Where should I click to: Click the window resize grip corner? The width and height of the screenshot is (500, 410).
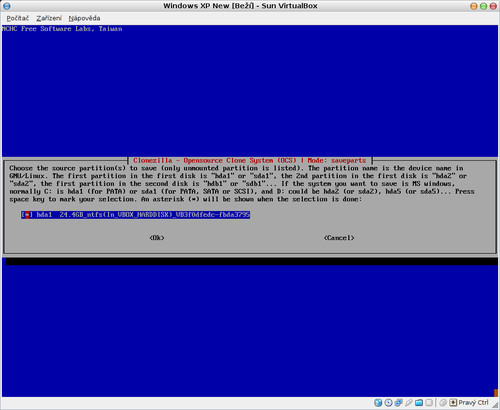click(495, 405)
